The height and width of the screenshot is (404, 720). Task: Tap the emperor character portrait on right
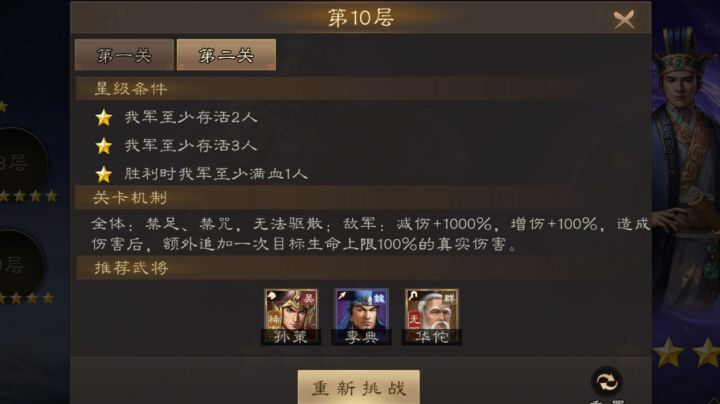click(x=686, y=174)
